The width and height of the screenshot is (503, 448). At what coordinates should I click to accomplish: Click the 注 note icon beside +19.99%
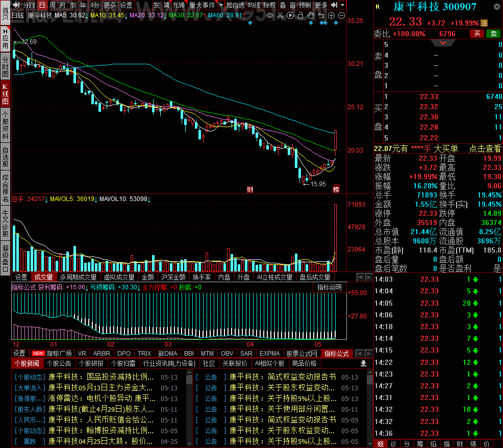pyautogui.click(x=484, y=23)
